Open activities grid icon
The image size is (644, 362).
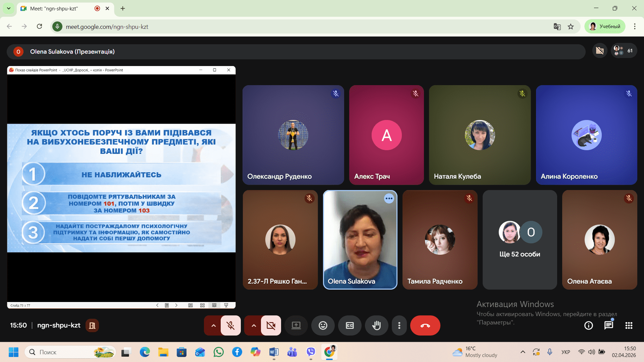tap(629, 325)
